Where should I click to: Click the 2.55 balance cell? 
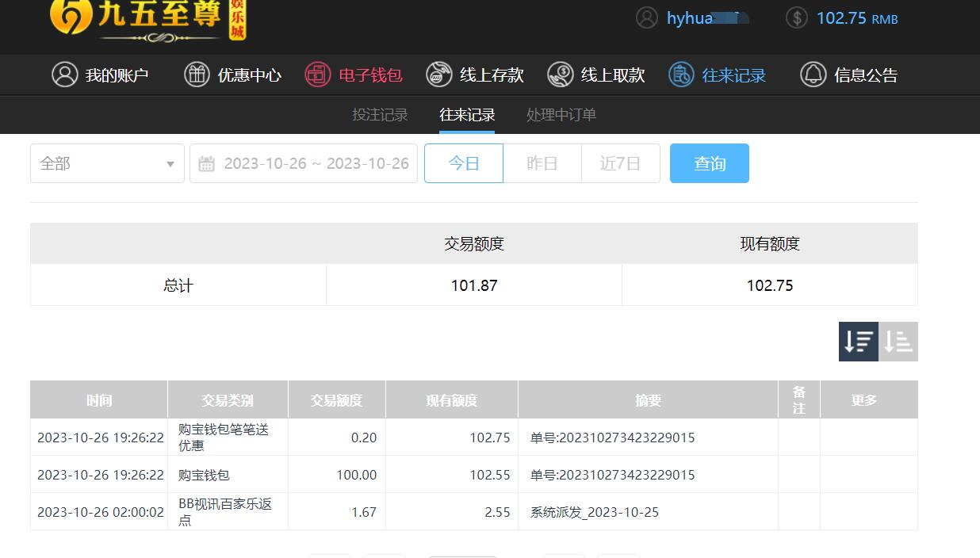[x=498, y=512]
